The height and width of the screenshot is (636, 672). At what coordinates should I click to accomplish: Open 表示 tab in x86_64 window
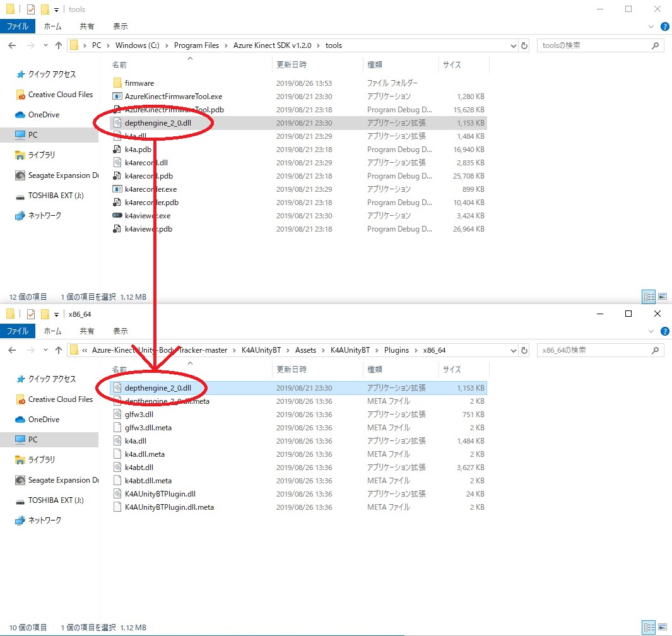(x=121, y=331)
